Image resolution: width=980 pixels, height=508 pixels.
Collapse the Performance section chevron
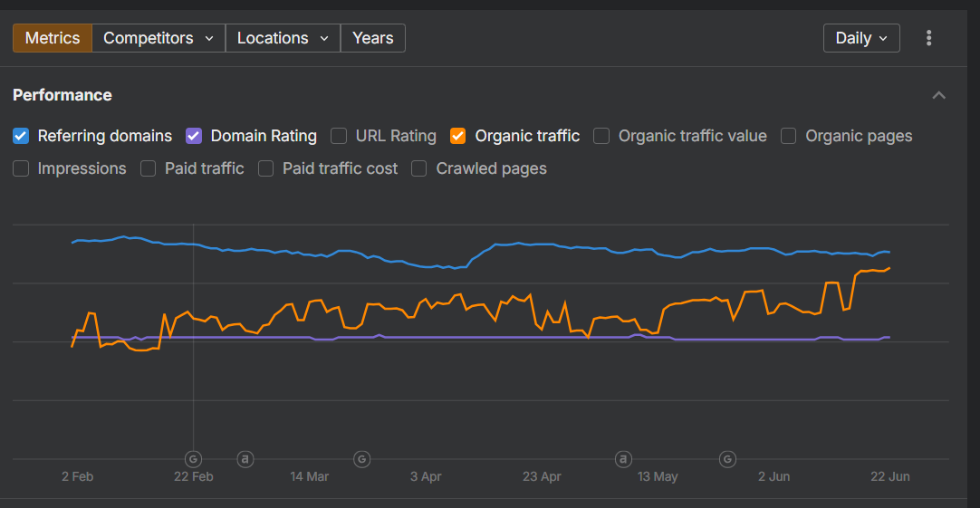coord(939,95)
